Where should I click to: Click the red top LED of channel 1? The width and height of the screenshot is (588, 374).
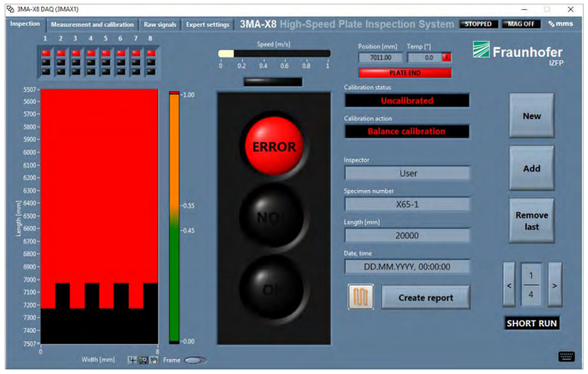pos(46,54)
